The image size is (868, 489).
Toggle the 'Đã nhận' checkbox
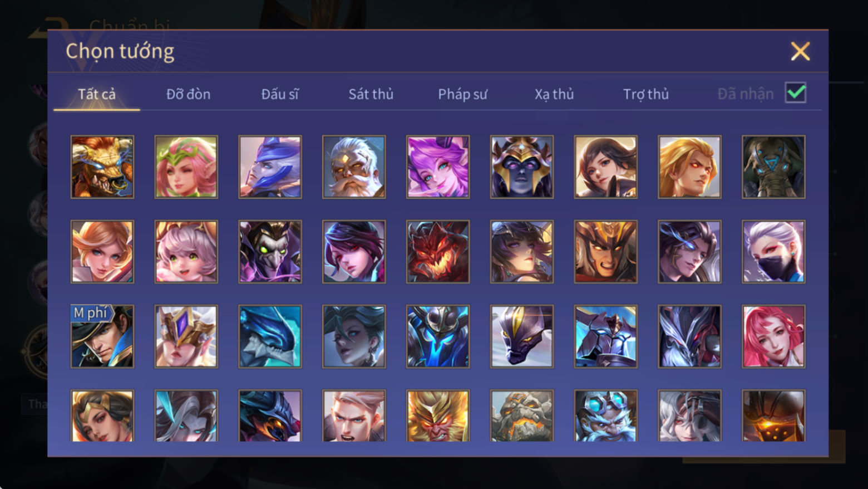pos(796,92)
